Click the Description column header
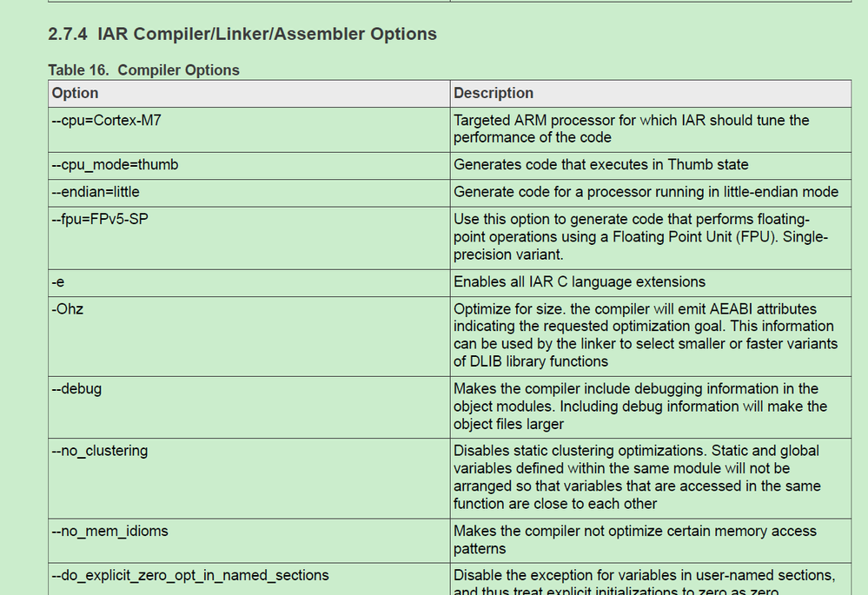The width and height of the screenshot is (868, 595). (x=494, y=93)
